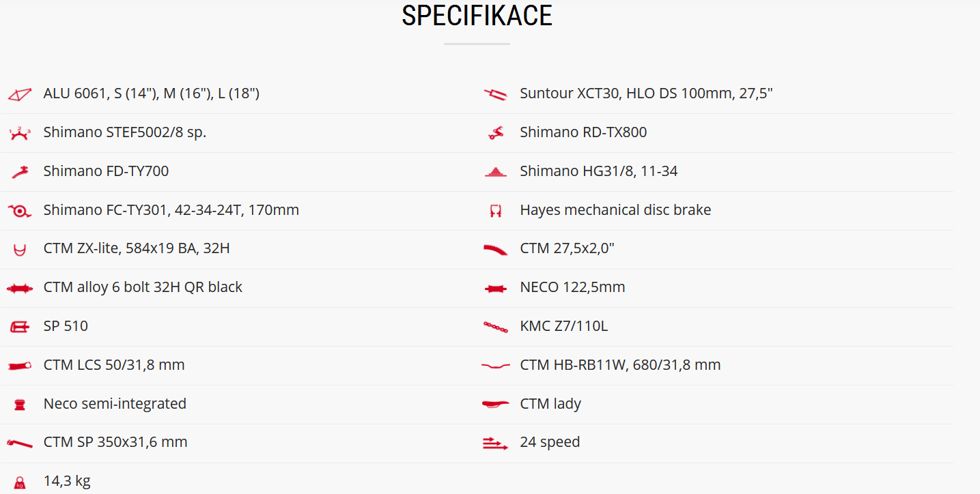Click the tire icon next to CTM 27,5x2,0"

pos(496,250)
